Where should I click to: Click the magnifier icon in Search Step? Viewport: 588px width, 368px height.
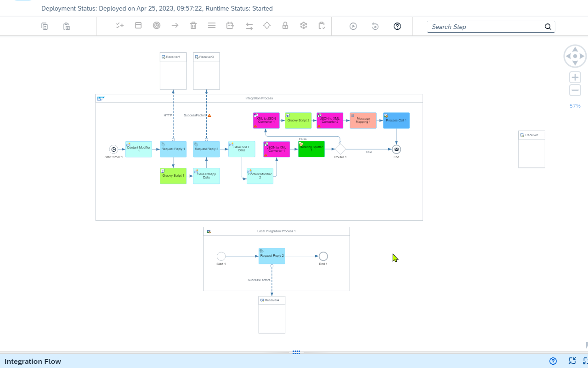[548, 27]
